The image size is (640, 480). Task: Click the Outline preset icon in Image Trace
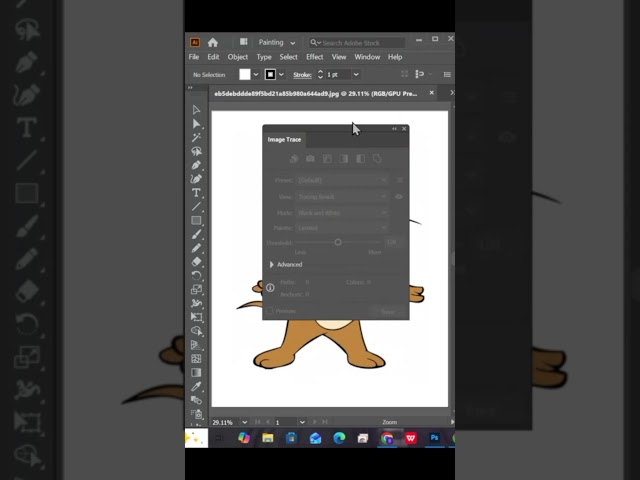[x=377, y=159]
